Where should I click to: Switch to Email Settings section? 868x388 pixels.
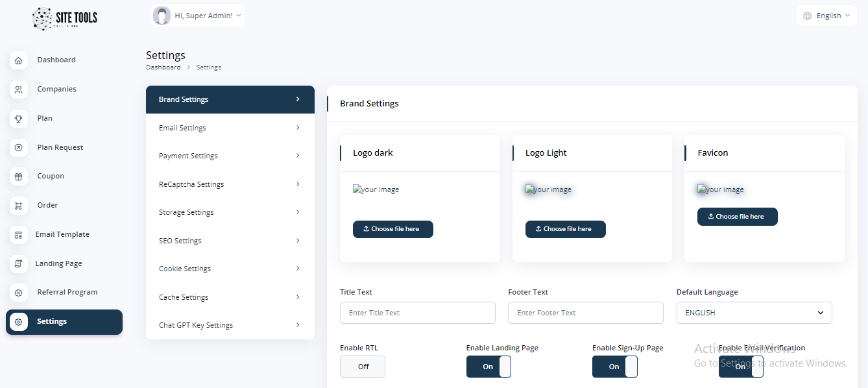(x=230, y=128)
